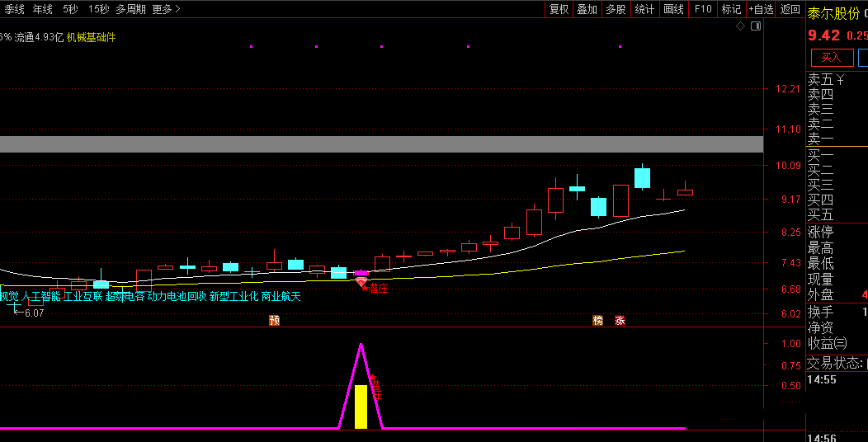Click the 返回 back button
Image resolution: width=868 pixels, height=442 pixels.
point(790,9)
